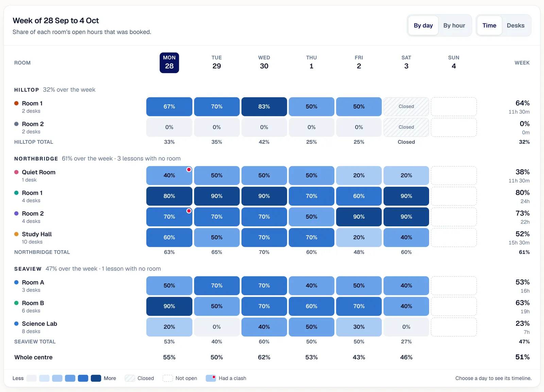Open the Wednesday 30 day column

pos(264,63)
